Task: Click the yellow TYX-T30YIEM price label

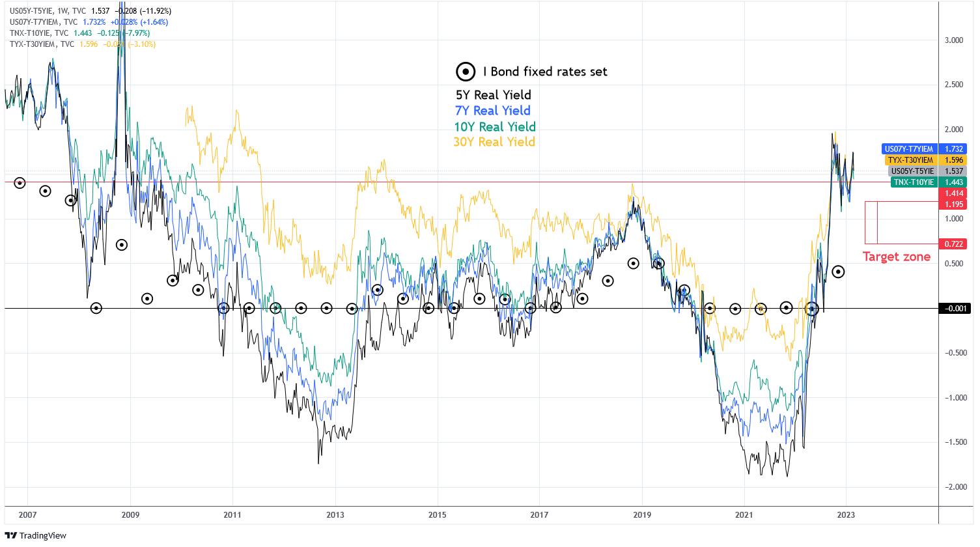Action: tap(910, 160)
